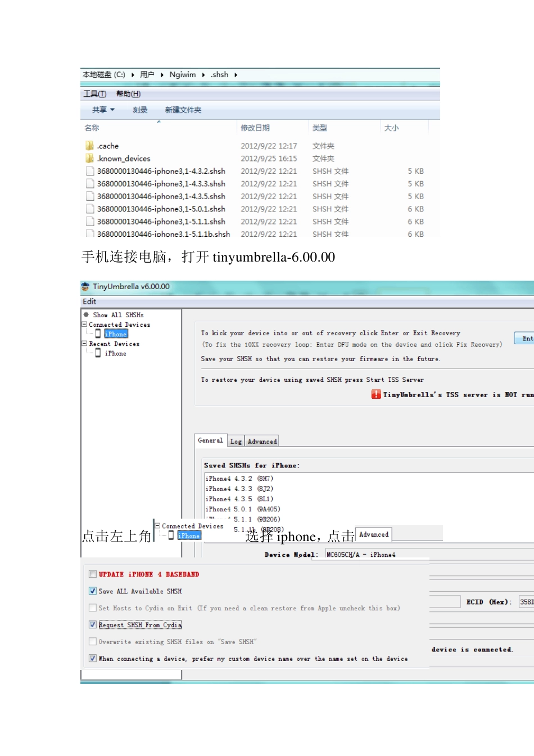This screenshot has width=534, height=756.
Task: Expand breadcrumb arrow after .shsh
Action: tap(236, 75)
